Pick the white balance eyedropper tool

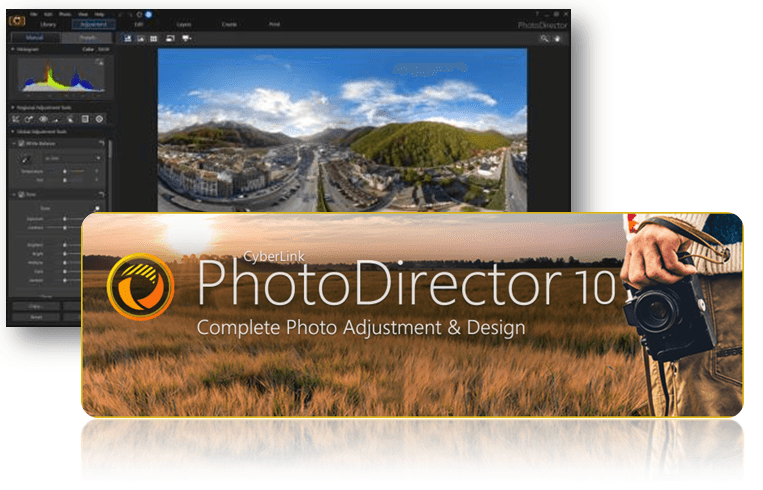(x=26, y=158)
